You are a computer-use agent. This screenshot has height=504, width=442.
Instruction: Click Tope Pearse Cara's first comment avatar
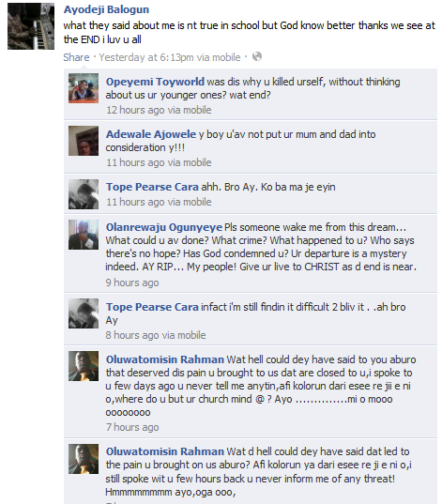point(84,194)
